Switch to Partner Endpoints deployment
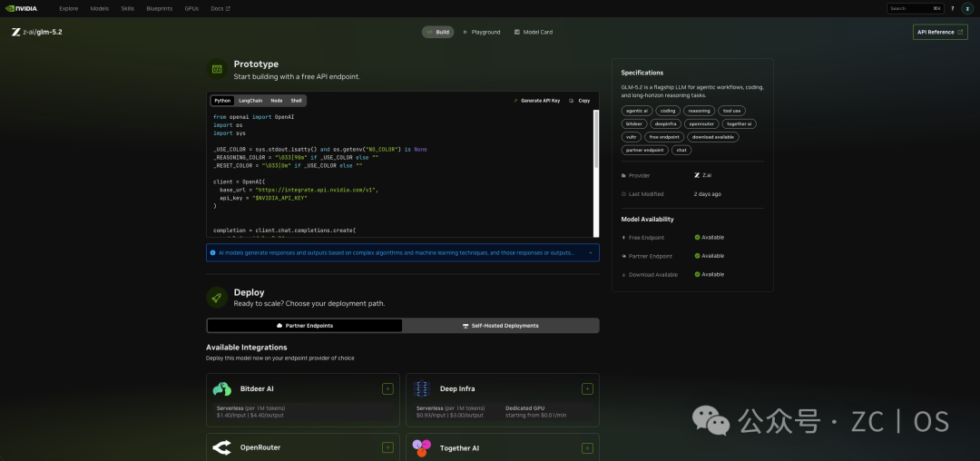 304,326
